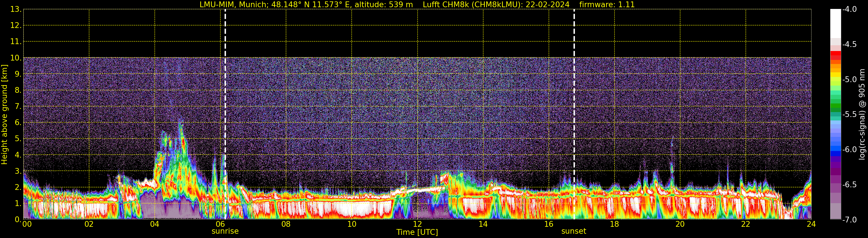The image size is (868, 238).
Task: Click the time axis tick '00'
Action: click(27, 224)
